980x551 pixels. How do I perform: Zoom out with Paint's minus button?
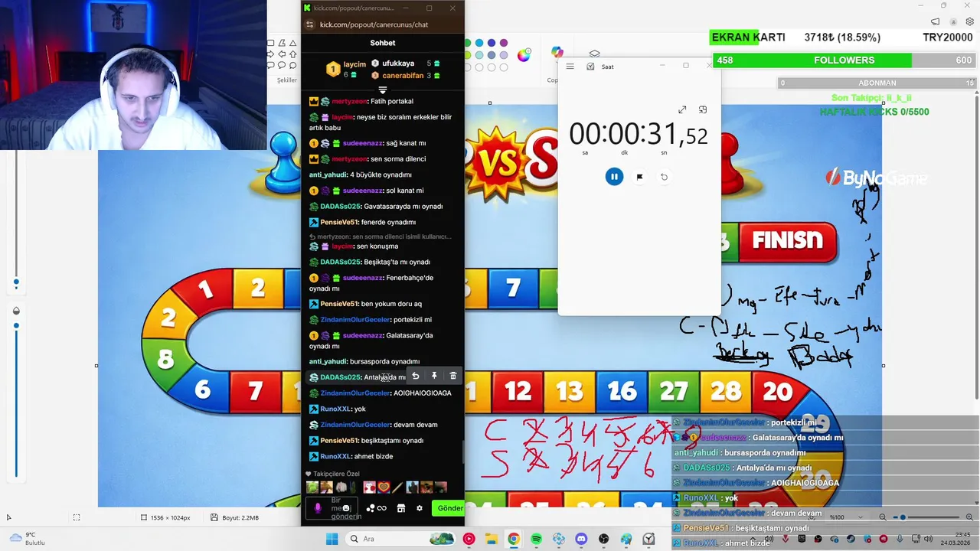tap(883, 517)
